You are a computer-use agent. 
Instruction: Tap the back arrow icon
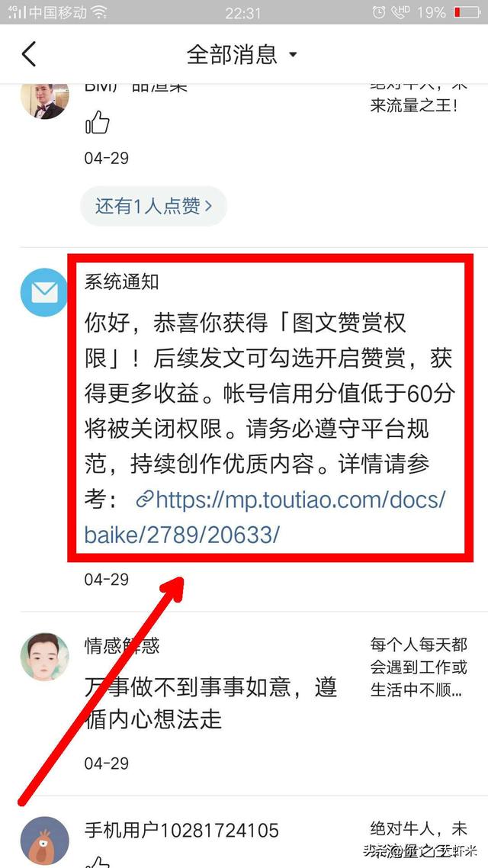click(x=29, y=54)
